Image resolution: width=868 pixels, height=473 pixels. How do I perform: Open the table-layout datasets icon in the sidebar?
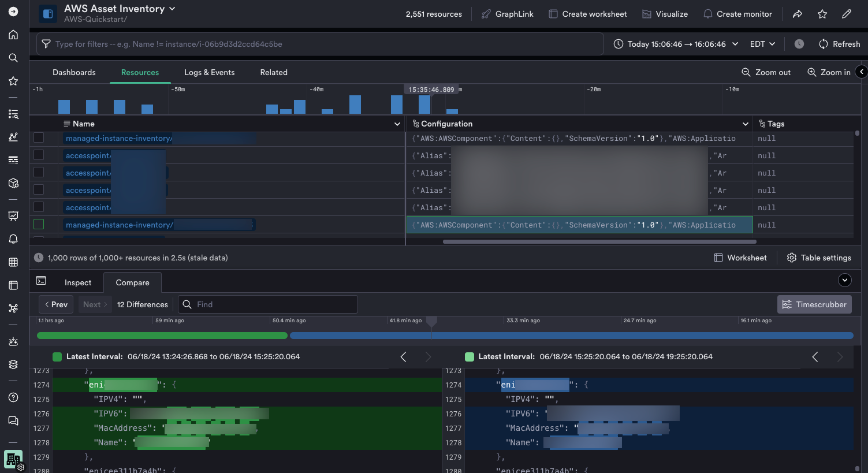coord(13,285)
